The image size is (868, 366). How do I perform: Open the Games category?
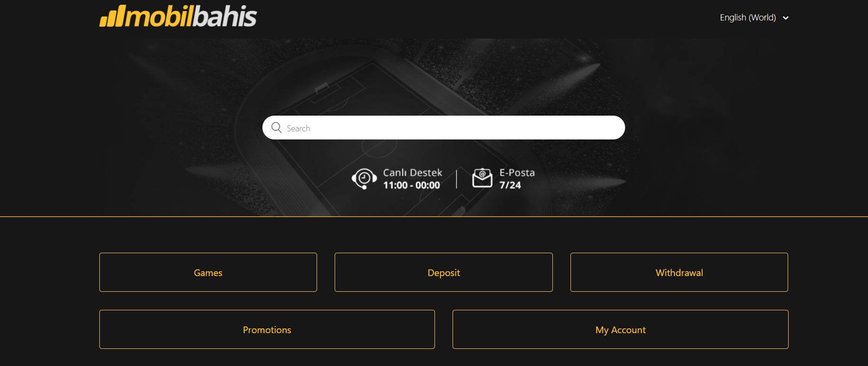click(x=208, y=272)
